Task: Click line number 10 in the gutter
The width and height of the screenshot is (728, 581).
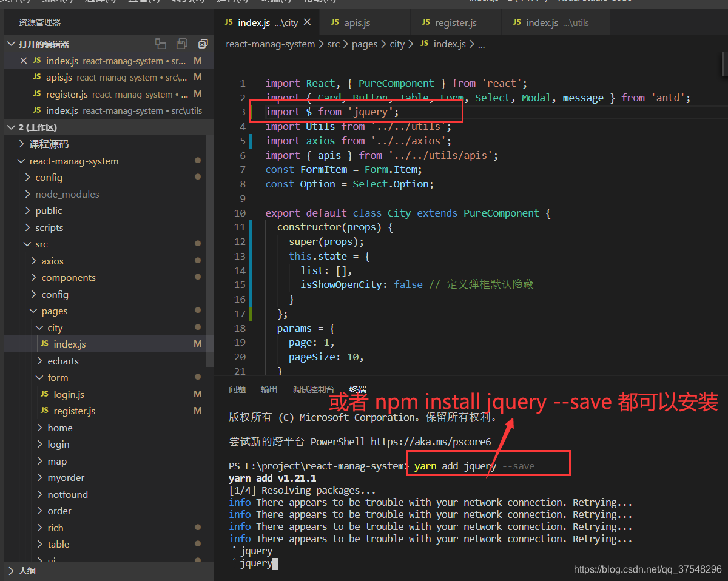Action: coord(240,213)
